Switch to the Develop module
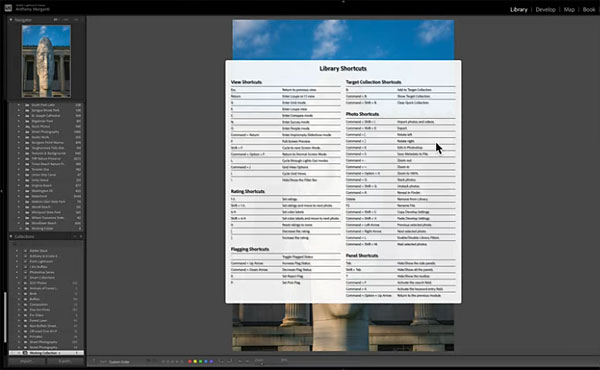The height and width of the screenshot is (370, 600). (x=545, y=10)
